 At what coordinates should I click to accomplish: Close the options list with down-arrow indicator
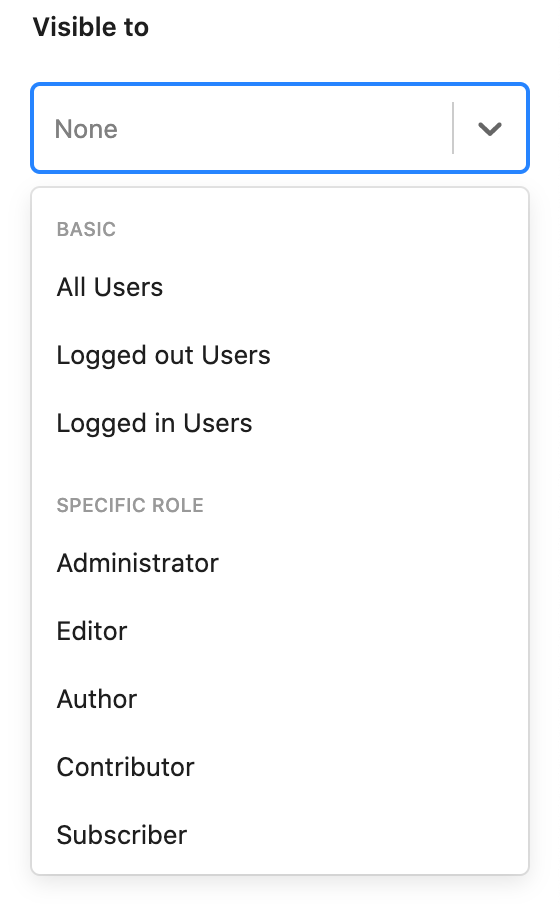click(x=490, y=129)
